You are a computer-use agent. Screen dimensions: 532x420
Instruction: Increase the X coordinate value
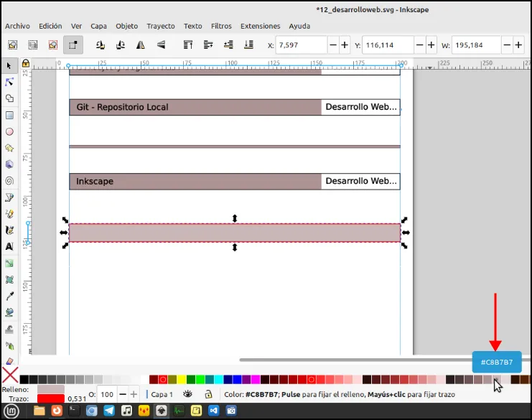345,45
